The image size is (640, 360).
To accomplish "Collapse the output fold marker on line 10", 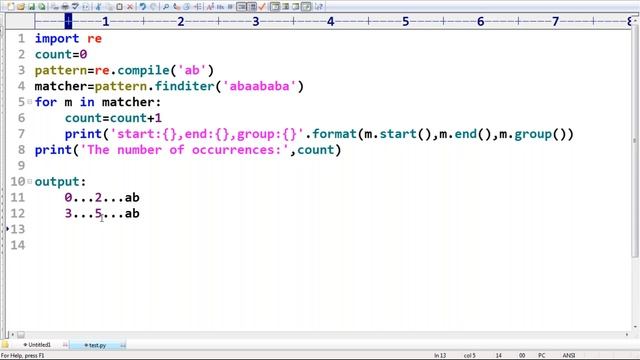I will point(29,181).
